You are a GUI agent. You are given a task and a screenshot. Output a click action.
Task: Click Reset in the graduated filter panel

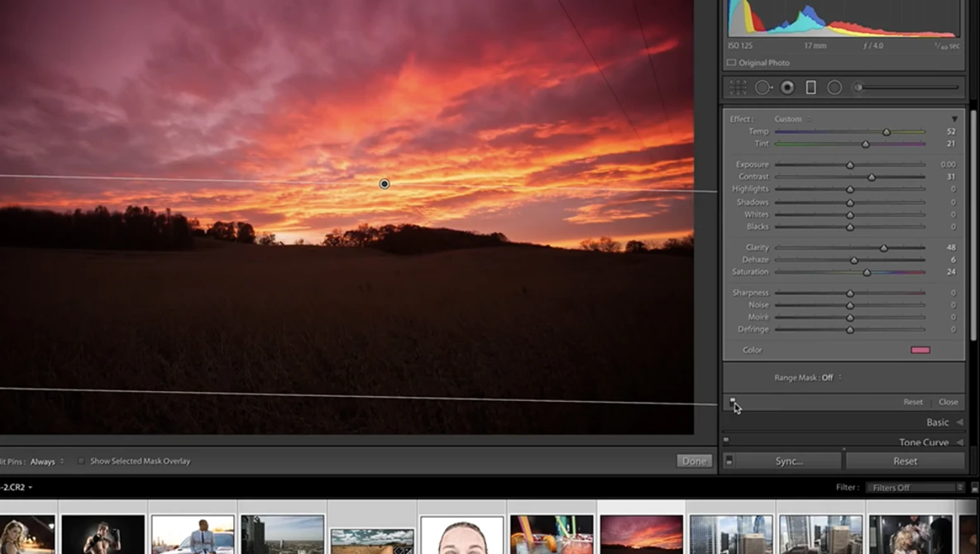click(912, 402)
